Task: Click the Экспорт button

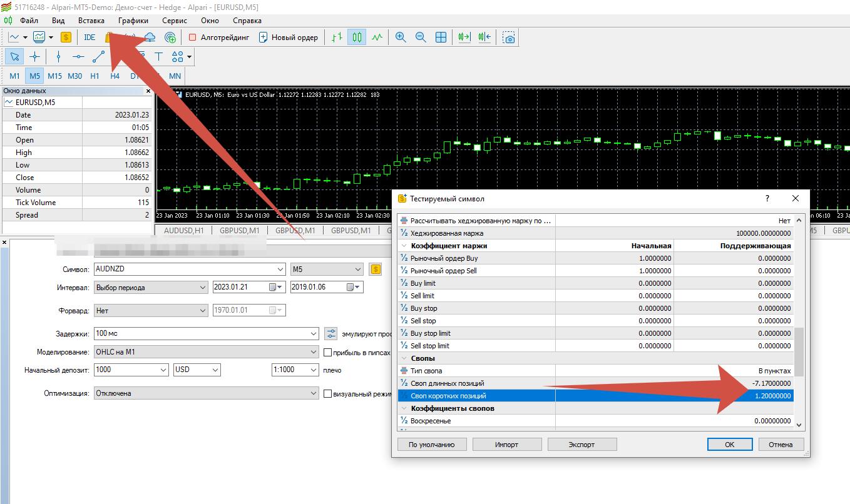Action: [x=581, y=445]
